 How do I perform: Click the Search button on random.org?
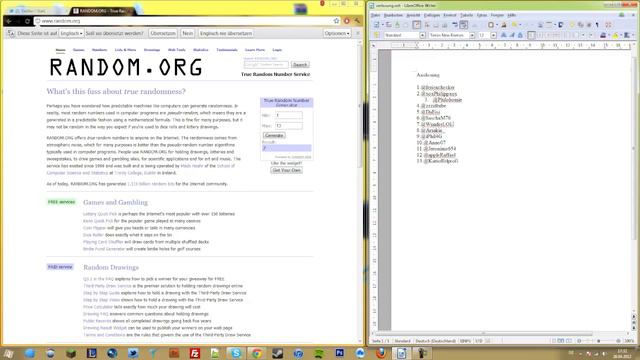pyautogui.click(x=300, y=64)
